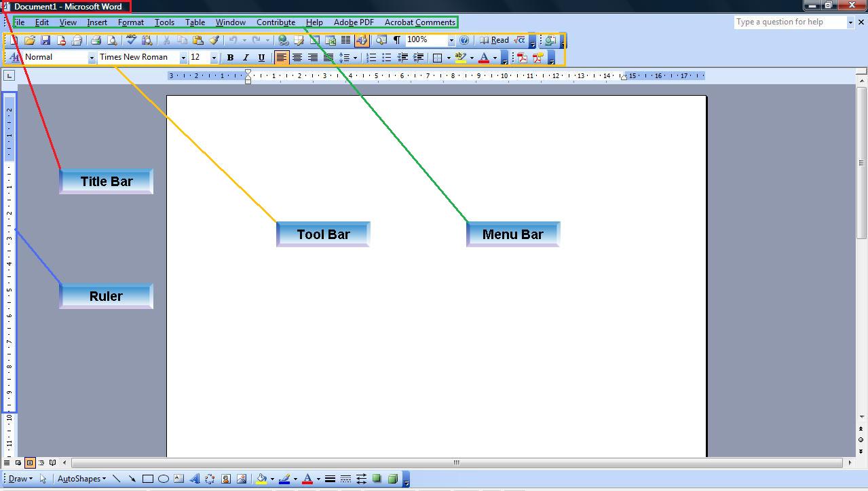Toggle Underline formatting
868x491 pixels.
coord(261,58)
